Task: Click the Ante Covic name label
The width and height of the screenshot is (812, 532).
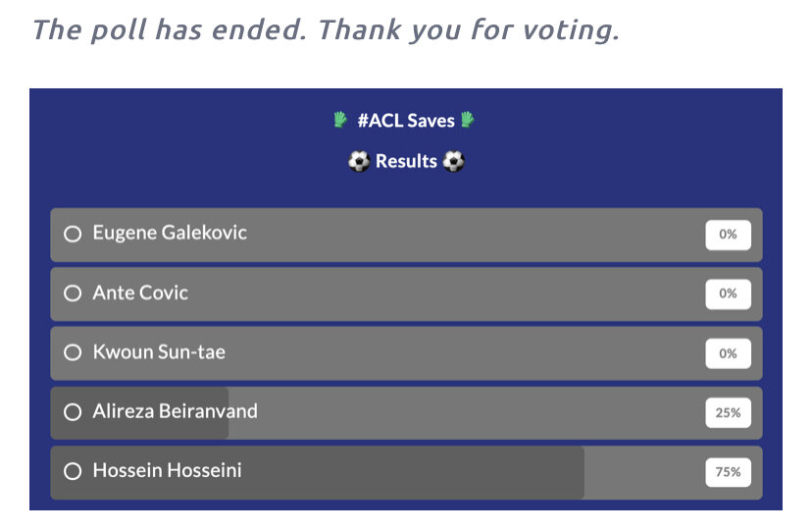Action: (140, 293)
